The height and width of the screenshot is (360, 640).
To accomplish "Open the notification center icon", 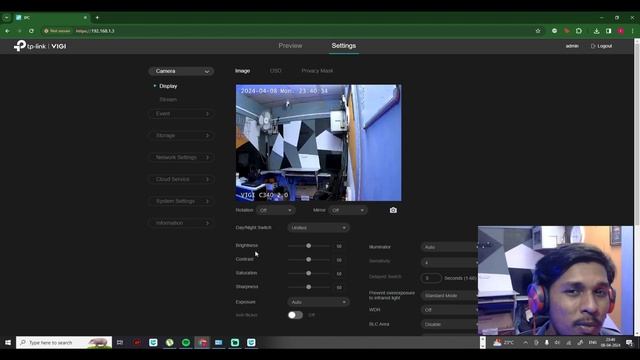I will 629,342.
